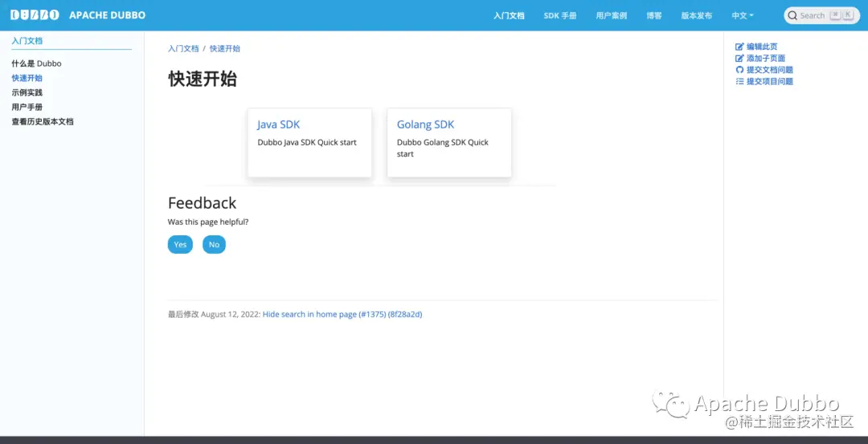Open the Golang SDK card link
The height and width of the screenshot is (444, 868).
tap(426, 124)
